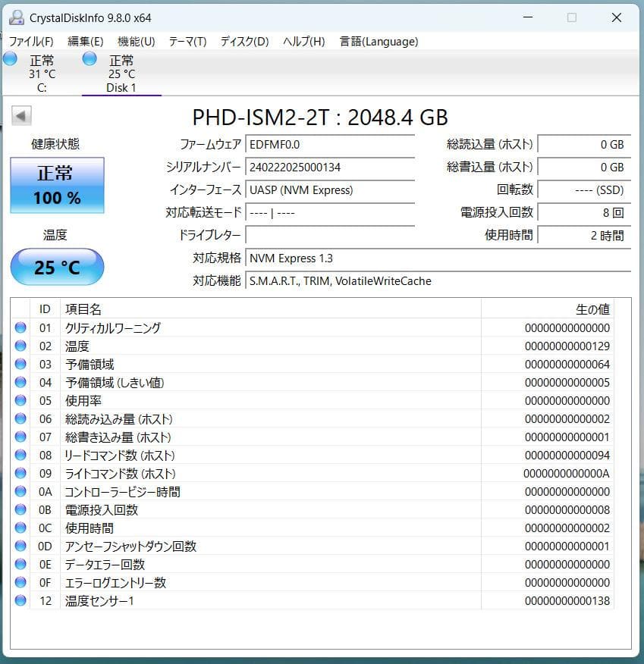Screen dimensions: 644x664
Task: Click status orb of row 08 リードコマンド数
Action: [20, 455]
